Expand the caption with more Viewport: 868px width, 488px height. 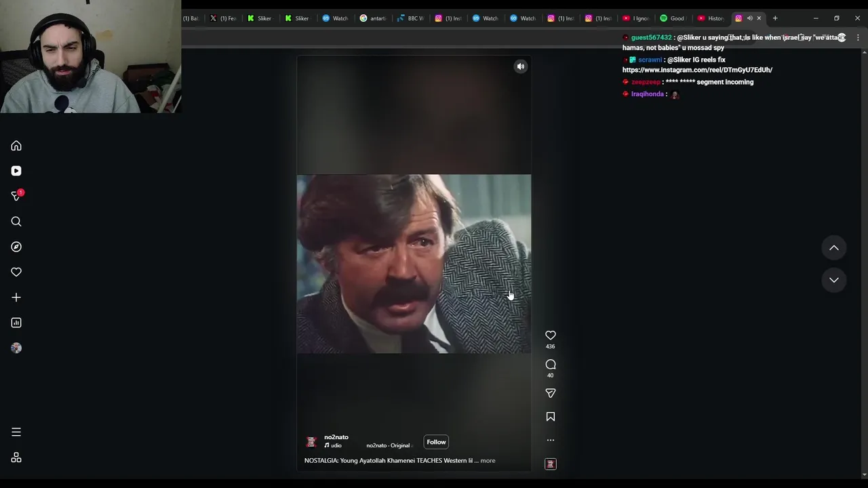point(488,461)
